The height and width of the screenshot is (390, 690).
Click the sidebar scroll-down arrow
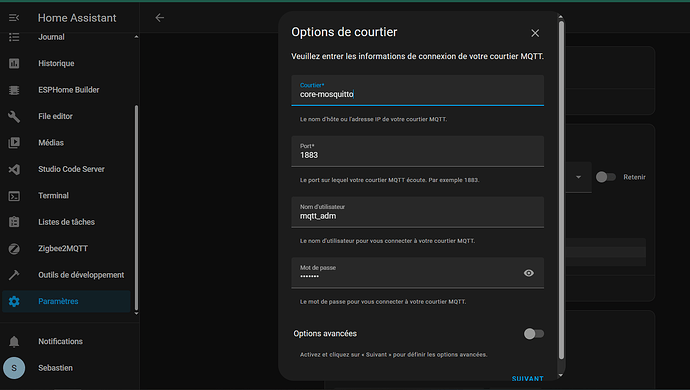coord(136,313)
